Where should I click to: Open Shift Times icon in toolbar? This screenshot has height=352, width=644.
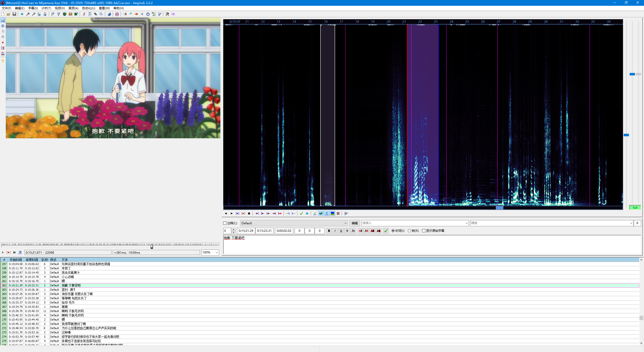pyautogui.click(x=125, y=14)
